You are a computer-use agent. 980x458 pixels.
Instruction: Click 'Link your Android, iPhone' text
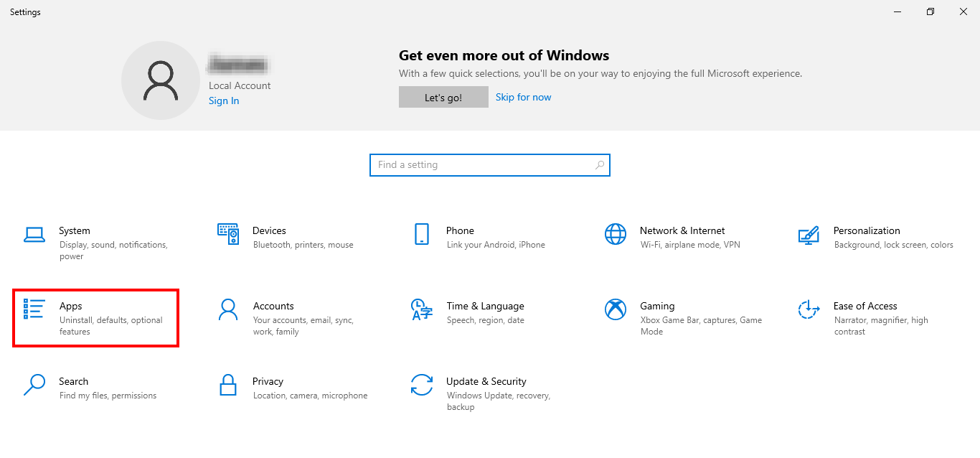(x=496, y=245)
